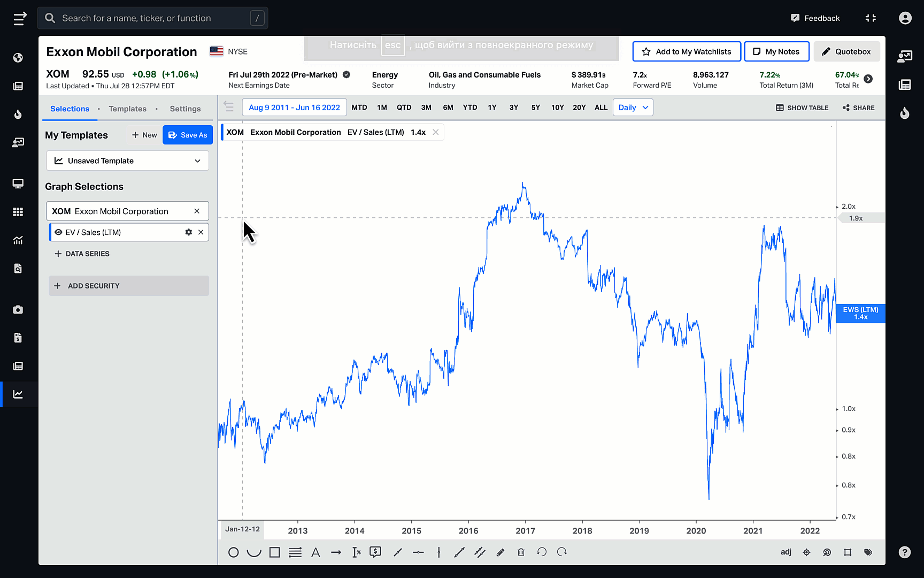Select the rectangle drawing tool
The height and width of the screenshot is (578, 924).
click(274, 552)
